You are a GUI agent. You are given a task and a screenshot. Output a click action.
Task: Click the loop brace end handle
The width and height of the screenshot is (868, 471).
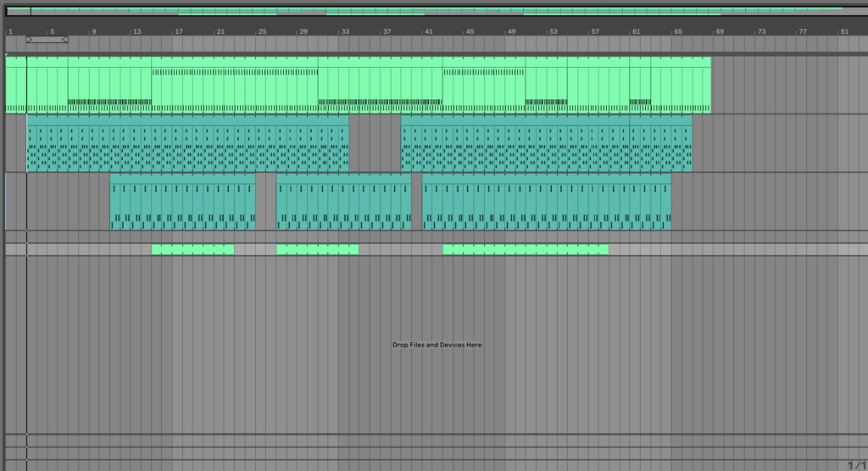click(64, 39)
